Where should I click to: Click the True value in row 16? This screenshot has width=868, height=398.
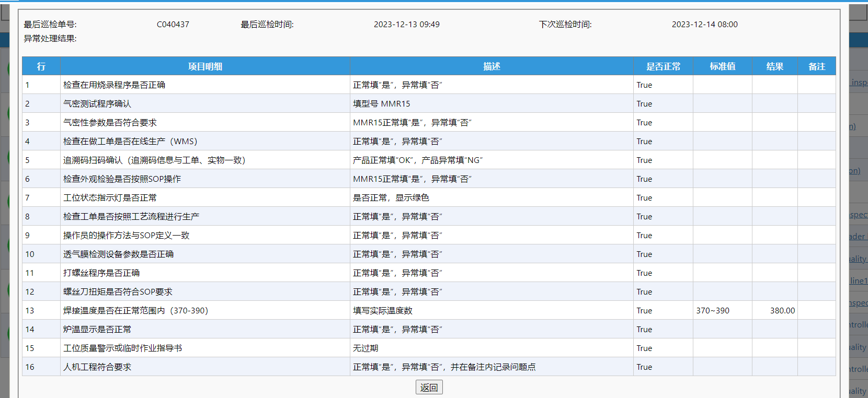pyautogui.click(x=644, y=367)
